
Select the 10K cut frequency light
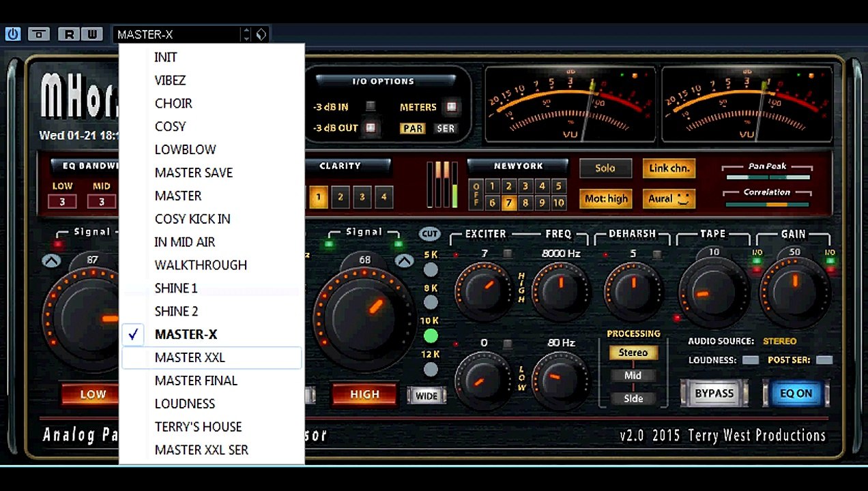coord(431,335)
